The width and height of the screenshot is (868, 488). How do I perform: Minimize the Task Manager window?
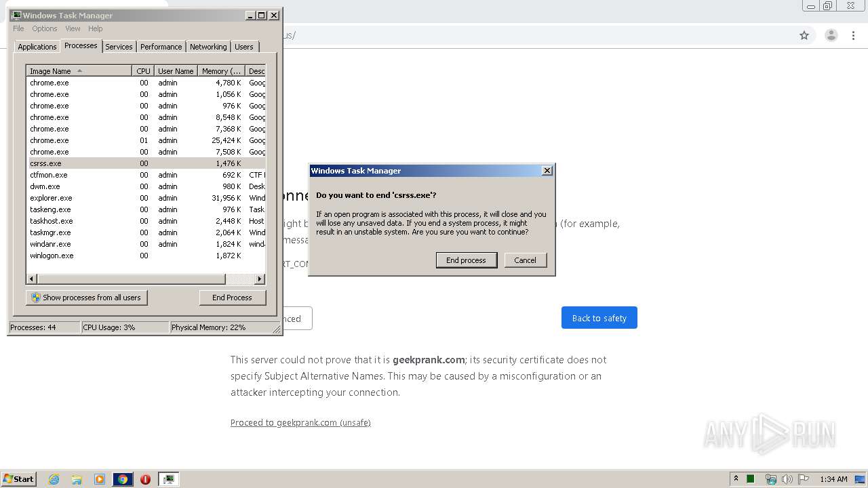pos(250,15)
